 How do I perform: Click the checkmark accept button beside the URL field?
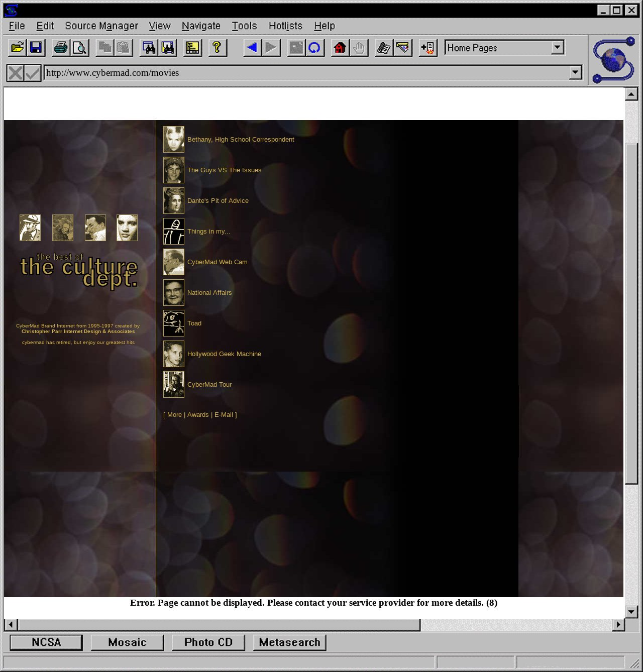point(33,73)
